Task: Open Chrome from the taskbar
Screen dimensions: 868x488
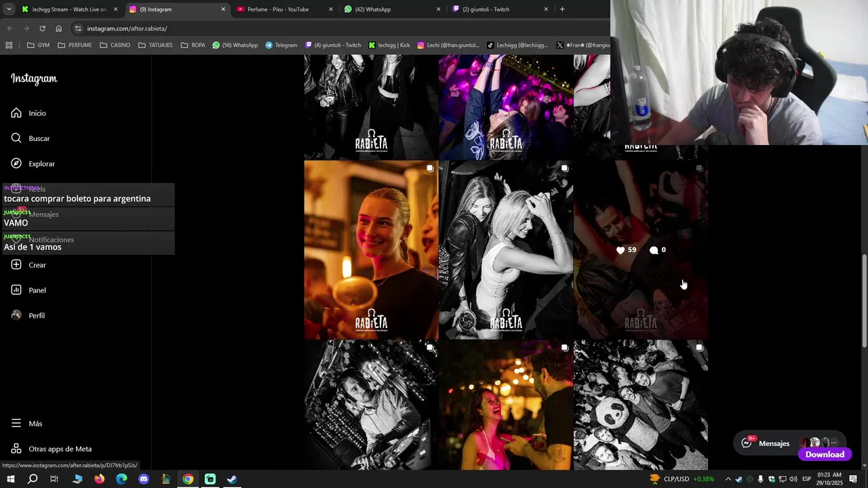Action: coord(188,479)
